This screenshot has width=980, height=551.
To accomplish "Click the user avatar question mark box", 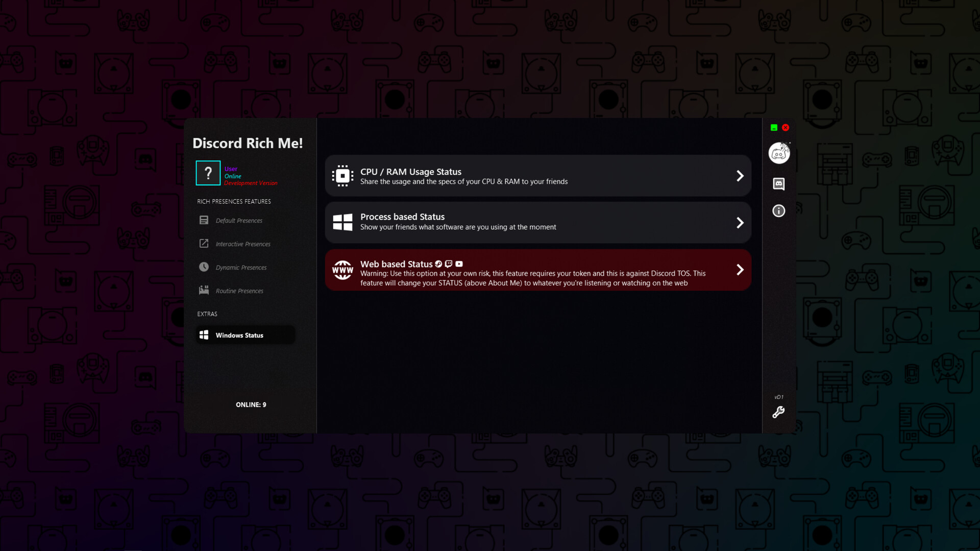I will [208, 173].
